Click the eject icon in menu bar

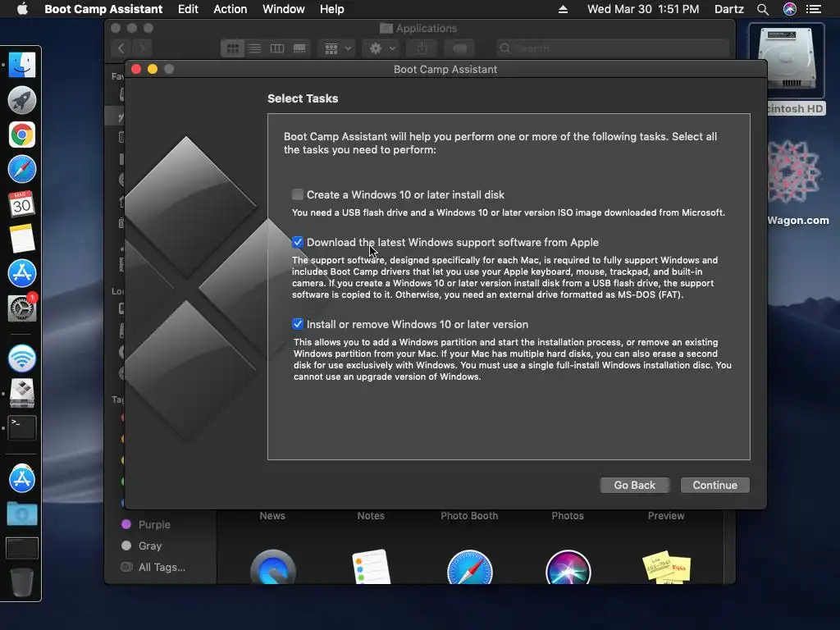click(x=563, y=9)
